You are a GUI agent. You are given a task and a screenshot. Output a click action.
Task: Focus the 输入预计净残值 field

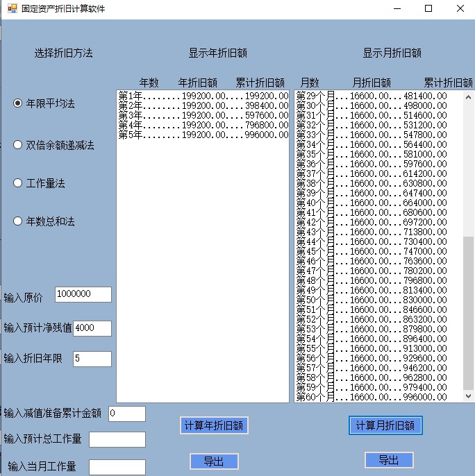[92, 328]
